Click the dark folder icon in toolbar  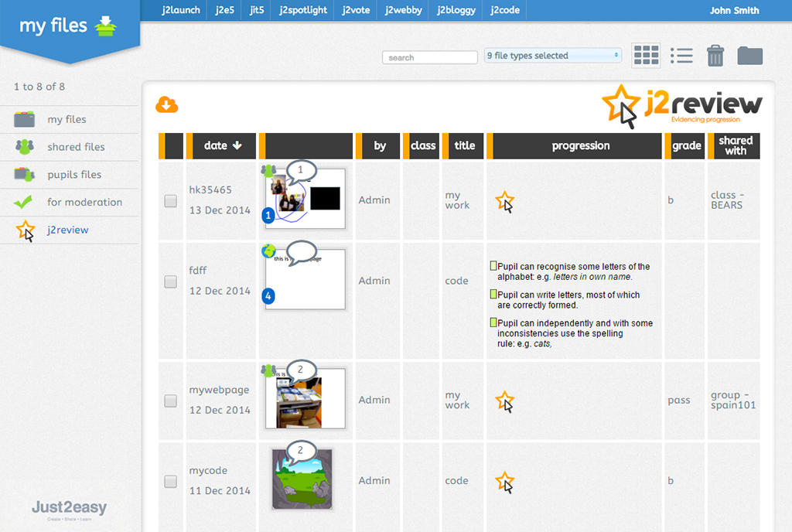(x=749, y=55)
